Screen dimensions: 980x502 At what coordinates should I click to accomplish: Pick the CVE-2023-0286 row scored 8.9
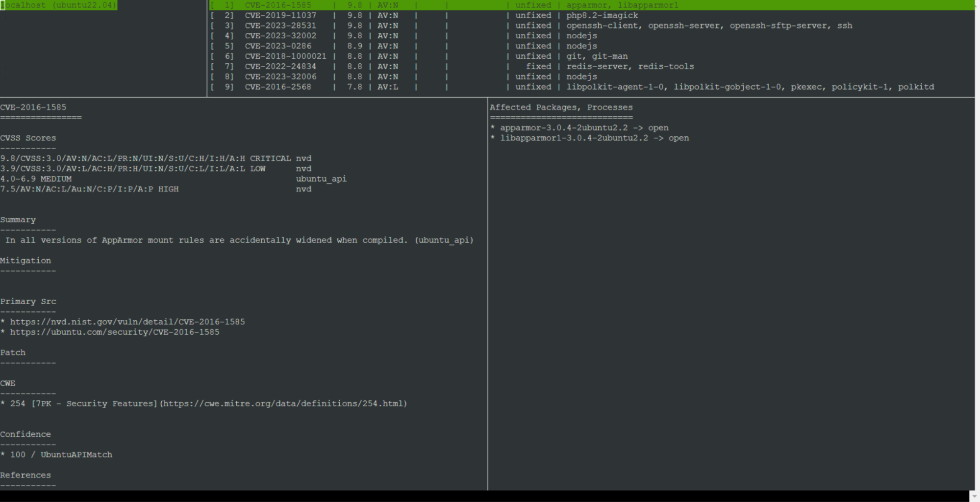pos(278,46)
